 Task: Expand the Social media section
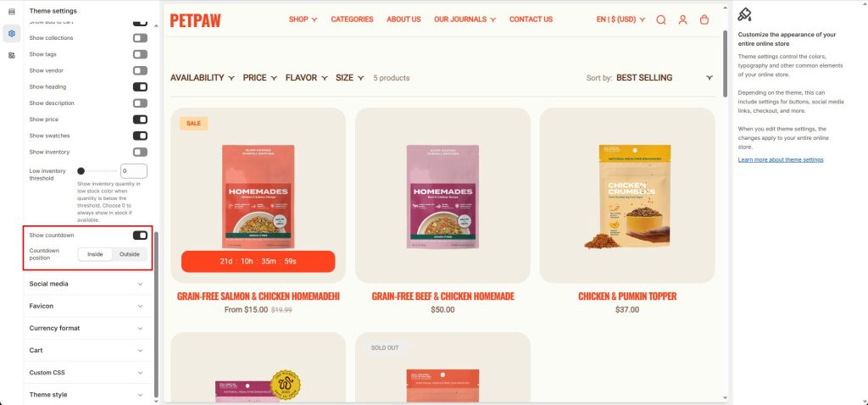88,284
